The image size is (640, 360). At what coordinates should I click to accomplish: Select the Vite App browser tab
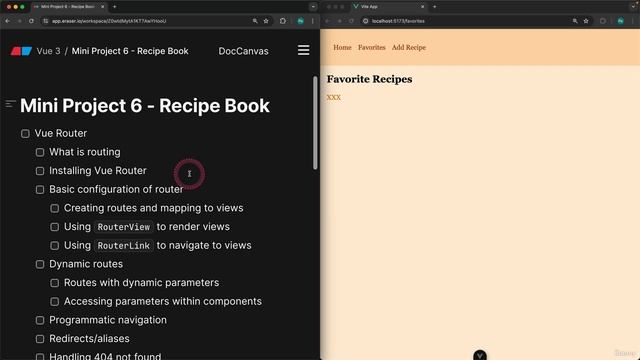(388, 7)
